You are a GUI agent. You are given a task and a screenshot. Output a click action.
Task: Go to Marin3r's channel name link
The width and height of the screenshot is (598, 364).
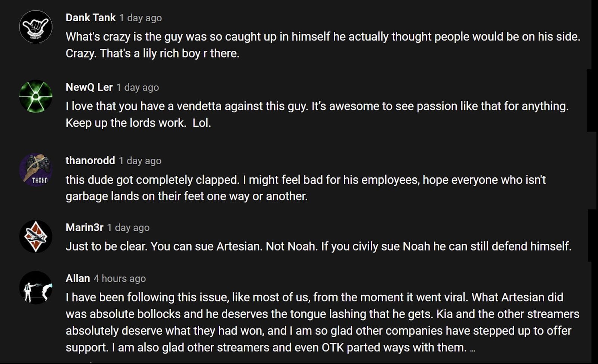point(84,227)
